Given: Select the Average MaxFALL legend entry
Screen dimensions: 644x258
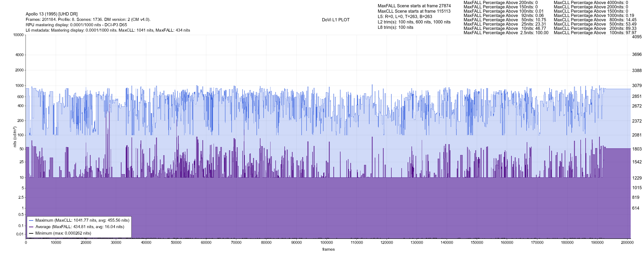Looking at the screenshot, I should (x=80, y=227).
